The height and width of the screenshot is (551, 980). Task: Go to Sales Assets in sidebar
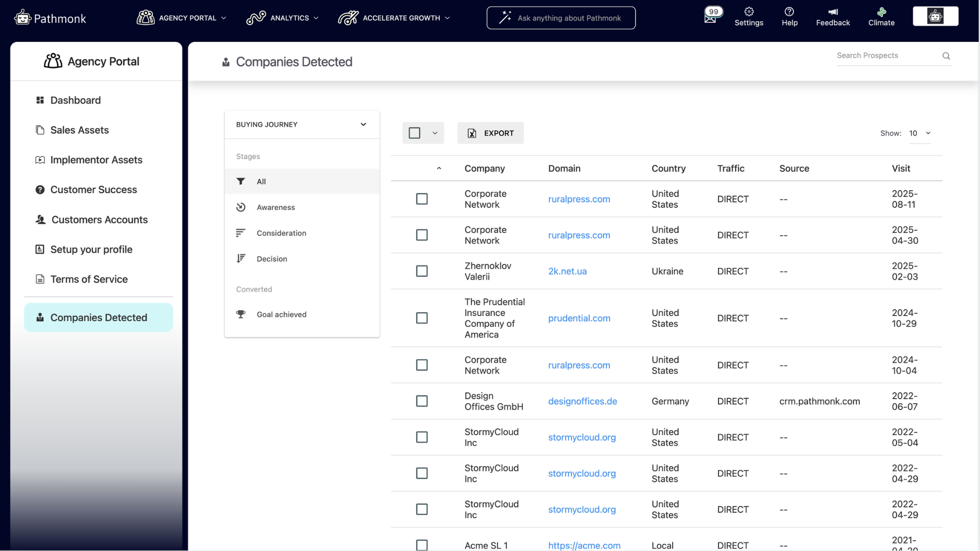[x=79, y=130]
